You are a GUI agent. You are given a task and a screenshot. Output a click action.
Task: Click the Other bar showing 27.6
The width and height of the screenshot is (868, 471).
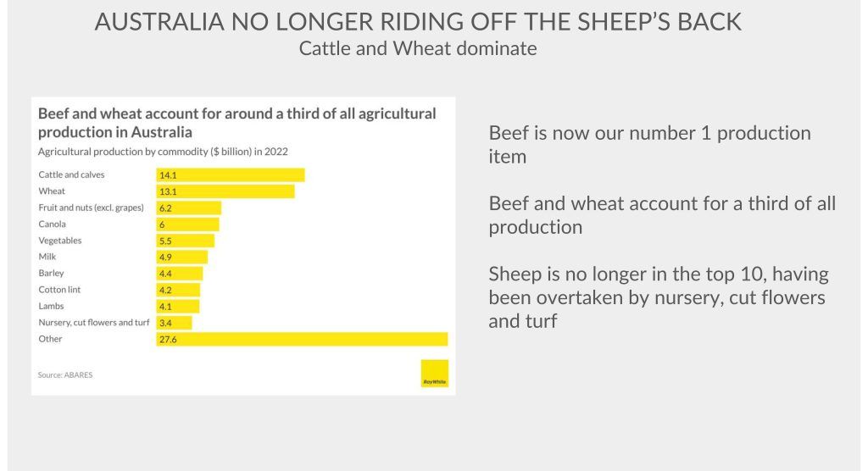[302, 339]
